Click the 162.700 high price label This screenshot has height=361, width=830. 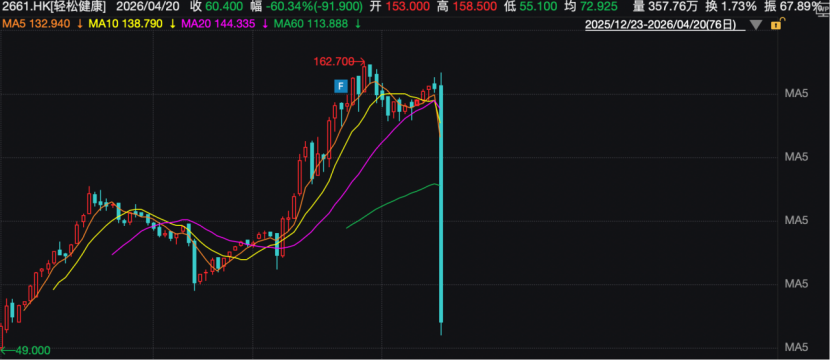pyautogui.click(x=333, y=62)
